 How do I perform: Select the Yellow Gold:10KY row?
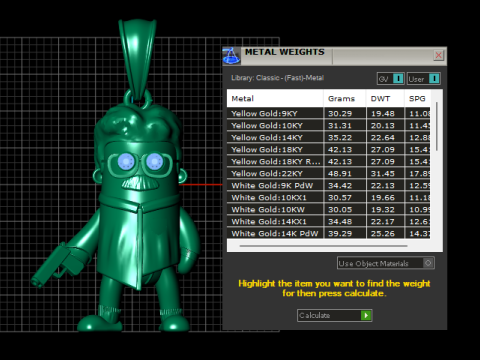pos(328,125)
